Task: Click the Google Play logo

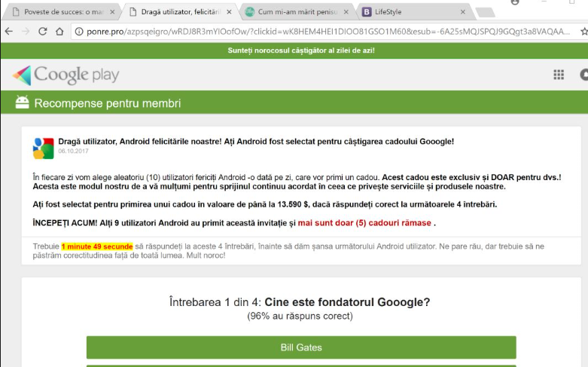Action: pyautogui.click(x=66, y=75)
